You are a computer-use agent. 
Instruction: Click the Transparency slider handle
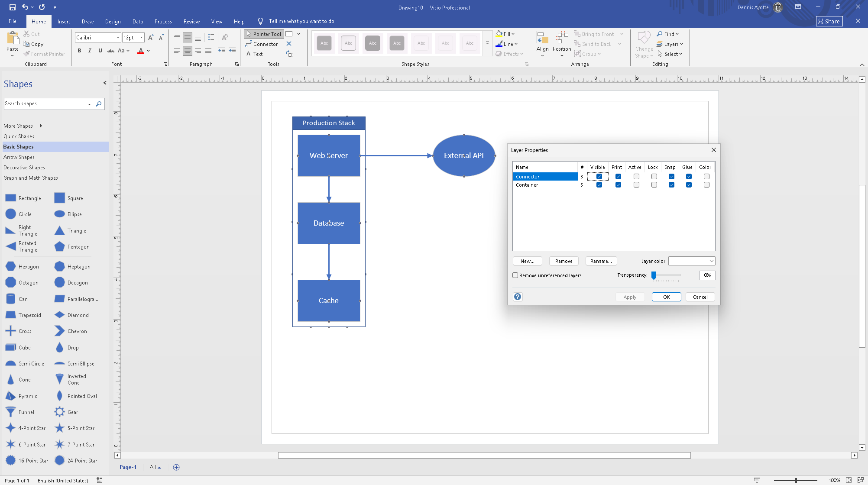click(654, 275)
